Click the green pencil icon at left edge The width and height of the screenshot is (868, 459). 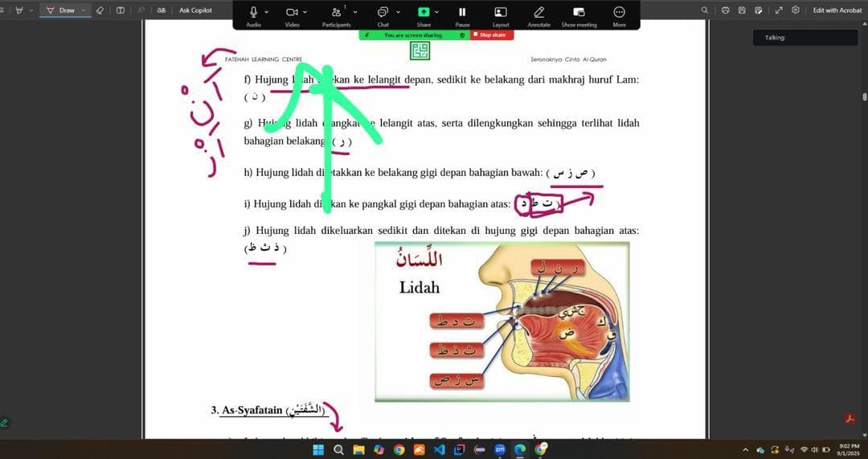[5, 423]
